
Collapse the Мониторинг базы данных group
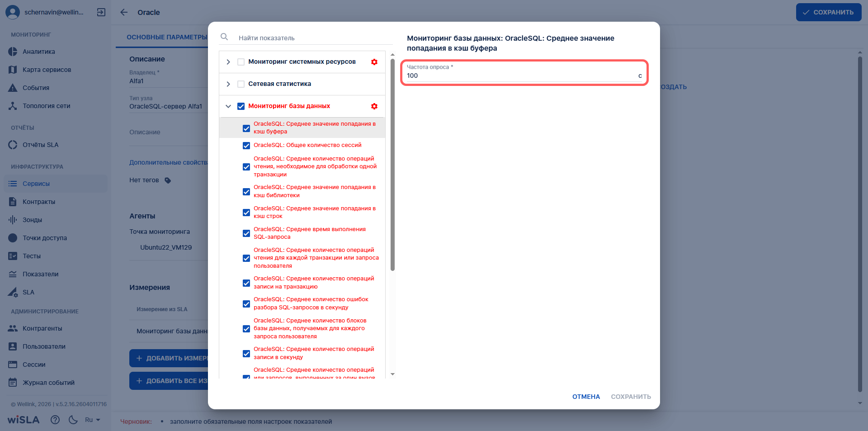228,106
